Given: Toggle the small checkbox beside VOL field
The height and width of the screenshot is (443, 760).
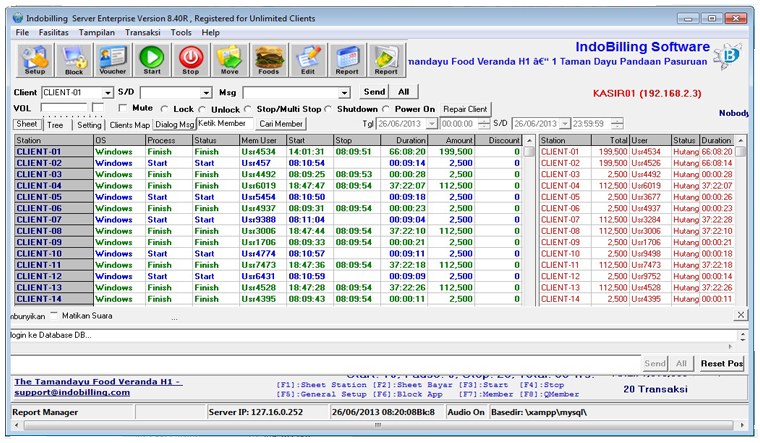Looking at the screenshot, I should pyautogui.click(x=98, y=107).
